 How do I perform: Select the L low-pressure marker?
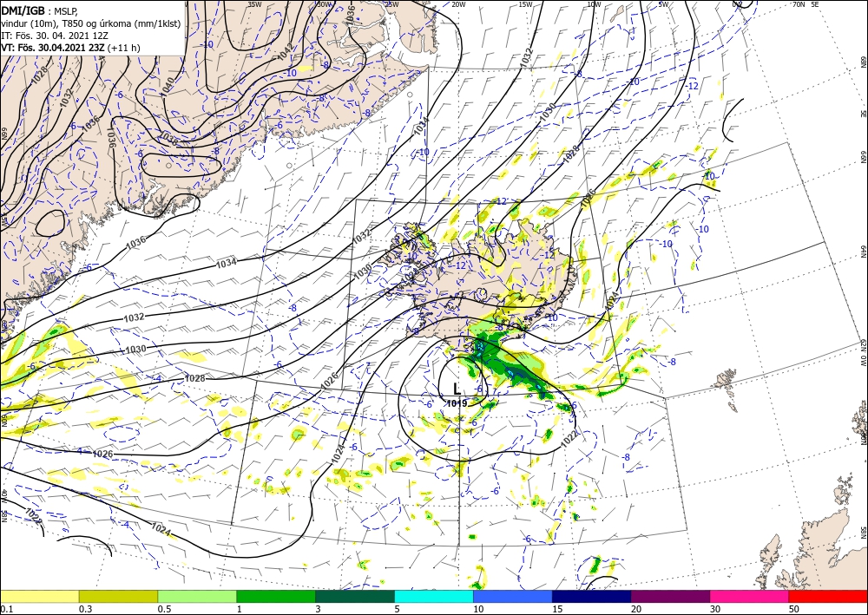point(457,389)
